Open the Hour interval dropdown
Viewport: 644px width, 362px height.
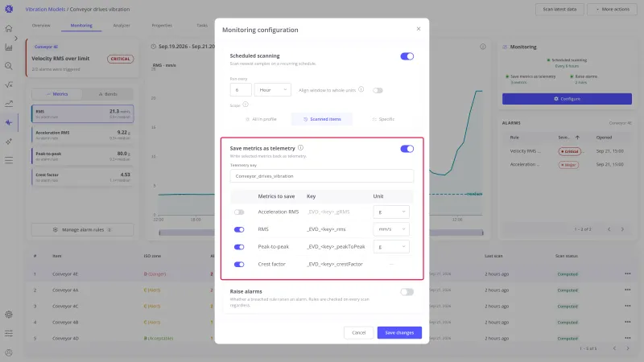pos(273,90)
